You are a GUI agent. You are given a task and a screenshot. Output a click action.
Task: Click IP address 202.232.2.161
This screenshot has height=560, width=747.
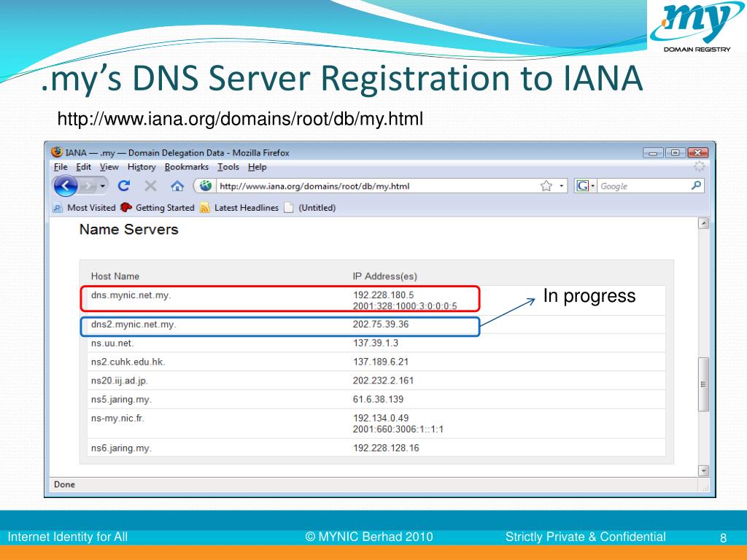click(x=383, y=381)
